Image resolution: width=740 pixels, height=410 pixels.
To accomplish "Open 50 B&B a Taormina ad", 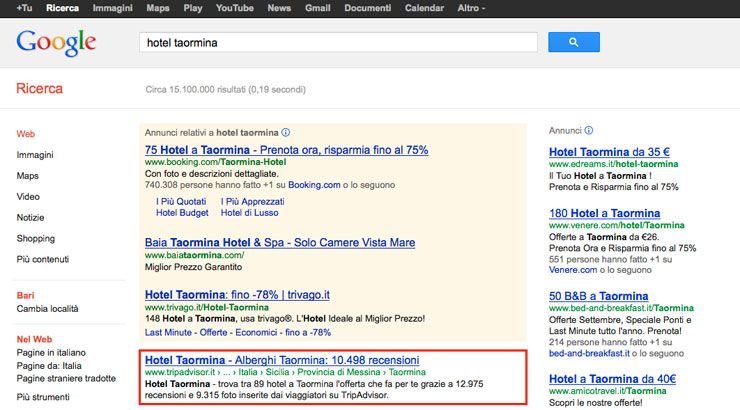I will (598, 296).
